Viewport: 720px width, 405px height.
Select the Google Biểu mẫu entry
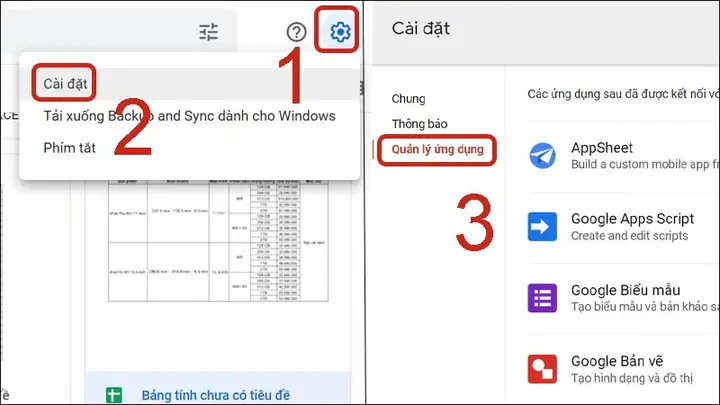click(625, 290)
